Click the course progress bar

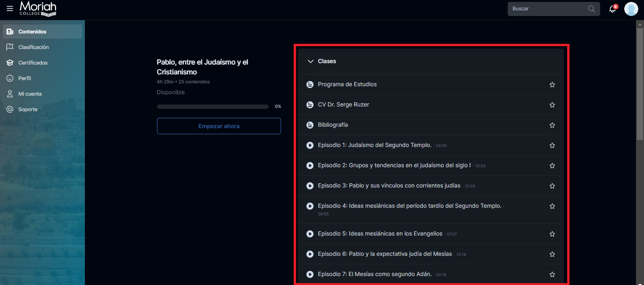coord(213,107)
